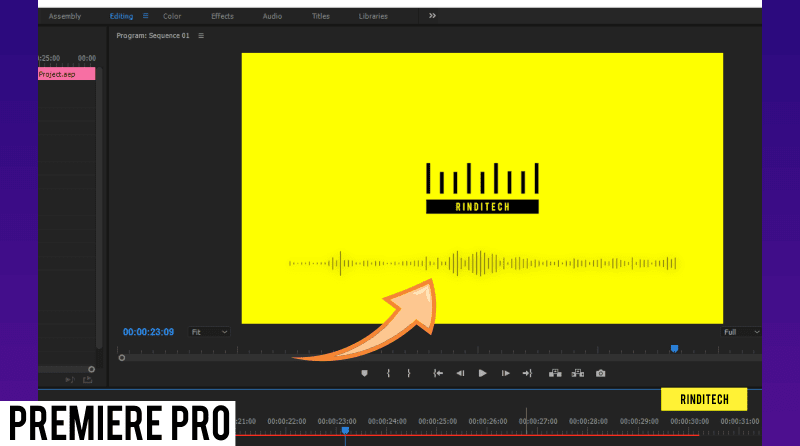800x446 pixels.
Task: Click the source panel export icon
Action: coord(88,380)
